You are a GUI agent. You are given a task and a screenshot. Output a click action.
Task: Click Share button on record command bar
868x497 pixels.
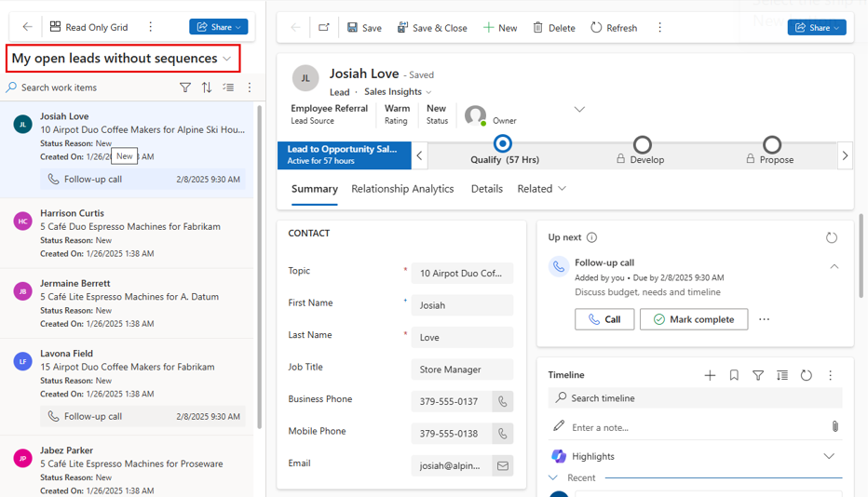click(817, 27)
